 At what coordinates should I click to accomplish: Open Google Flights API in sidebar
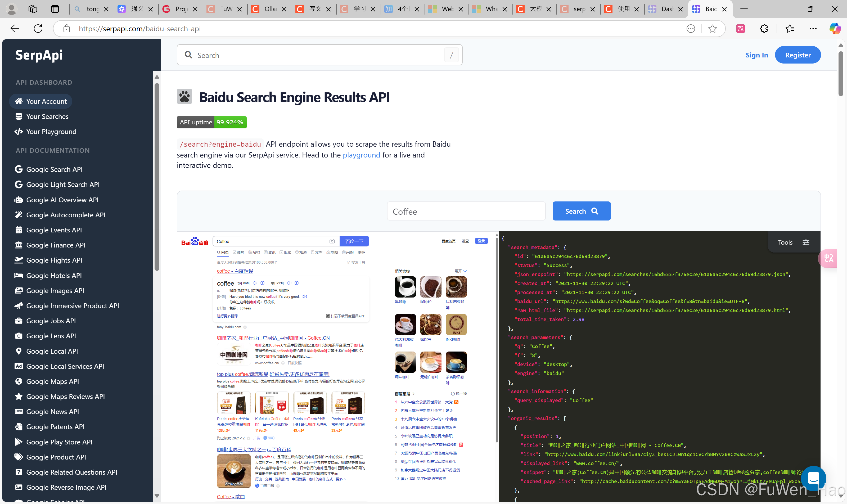tap(54, 260)
